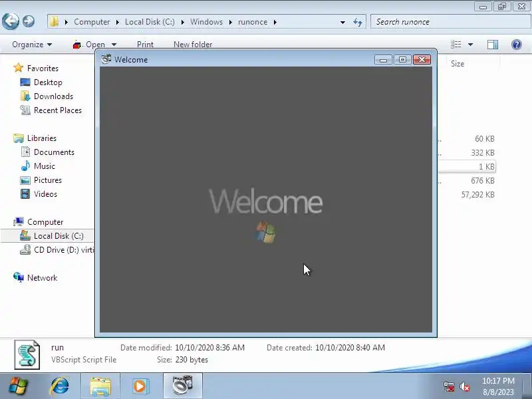Screen dimensions: 532x399
Task: Close the Welcome window
Action: pos(422,60)
